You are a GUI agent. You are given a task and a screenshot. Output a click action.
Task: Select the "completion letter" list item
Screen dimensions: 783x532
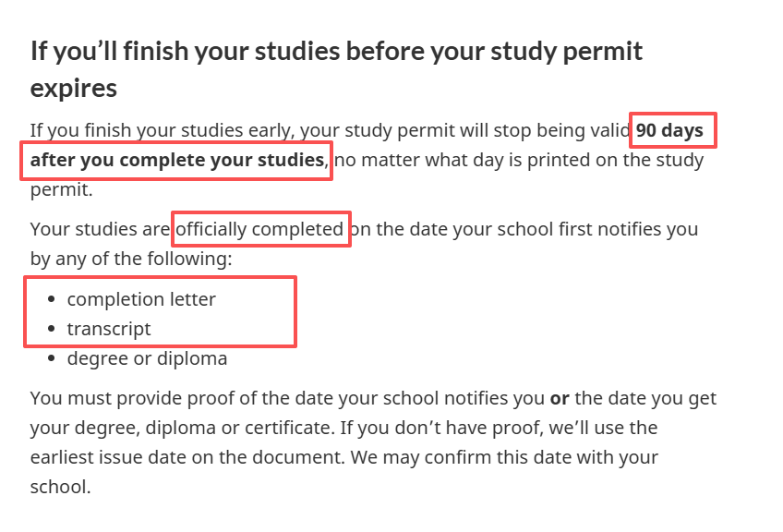(141, 299)
